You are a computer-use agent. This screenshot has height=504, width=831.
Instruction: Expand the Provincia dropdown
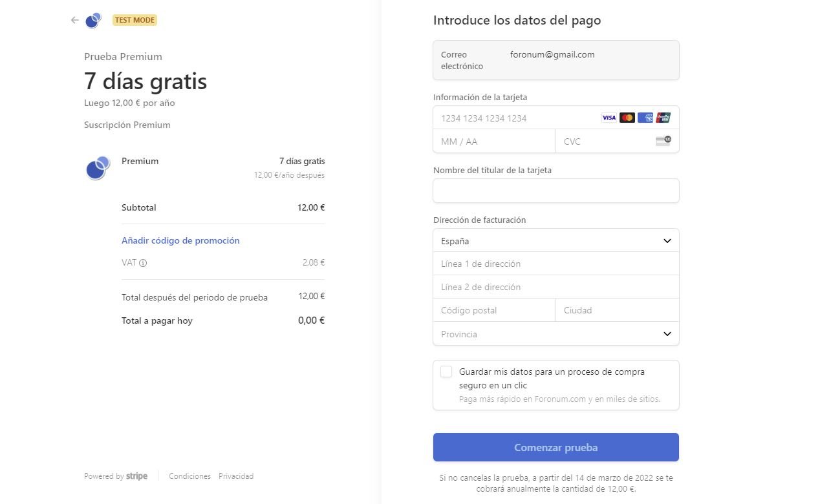pos(556,333)
